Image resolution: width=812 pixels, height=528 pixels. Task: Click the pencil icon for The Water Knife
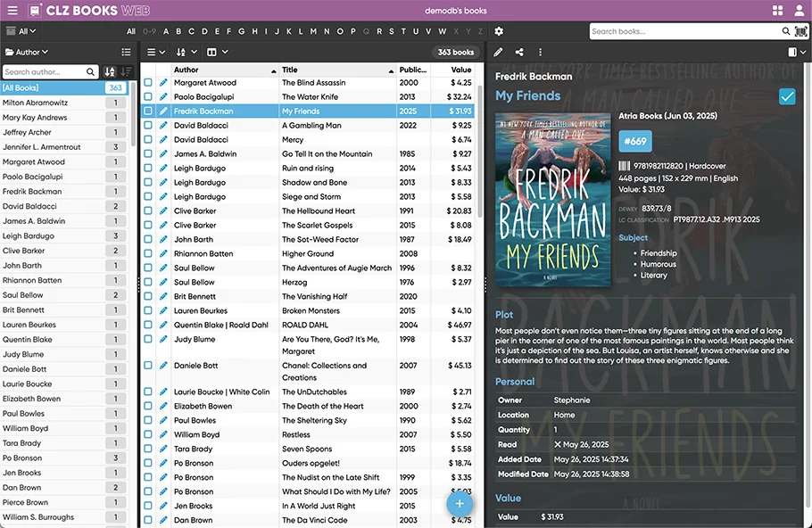[163, 97]
